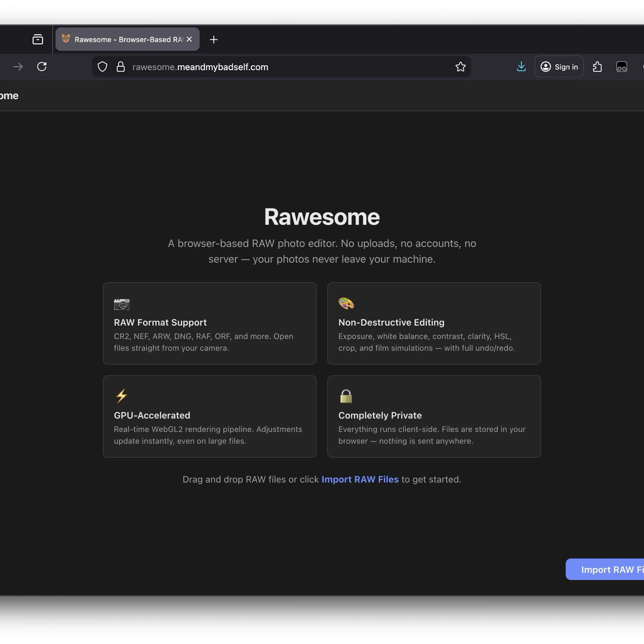Open the tracking protection shield panel
The height and width of the screenshot is (644, 644).
pyautogui.click(x=102, y=67)
